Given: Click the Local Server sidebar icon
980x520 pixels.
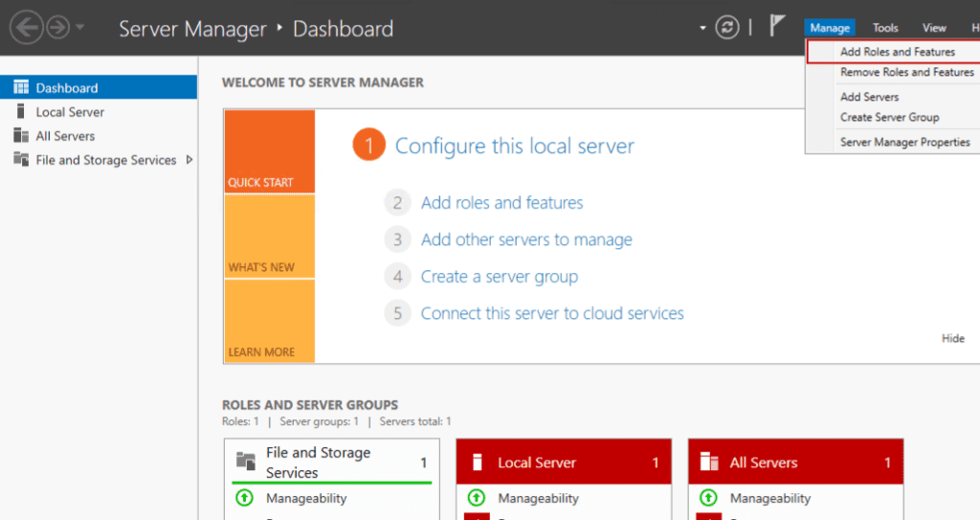Looking at the screenshot, I should pyautogui.click(x=21, y=111).
